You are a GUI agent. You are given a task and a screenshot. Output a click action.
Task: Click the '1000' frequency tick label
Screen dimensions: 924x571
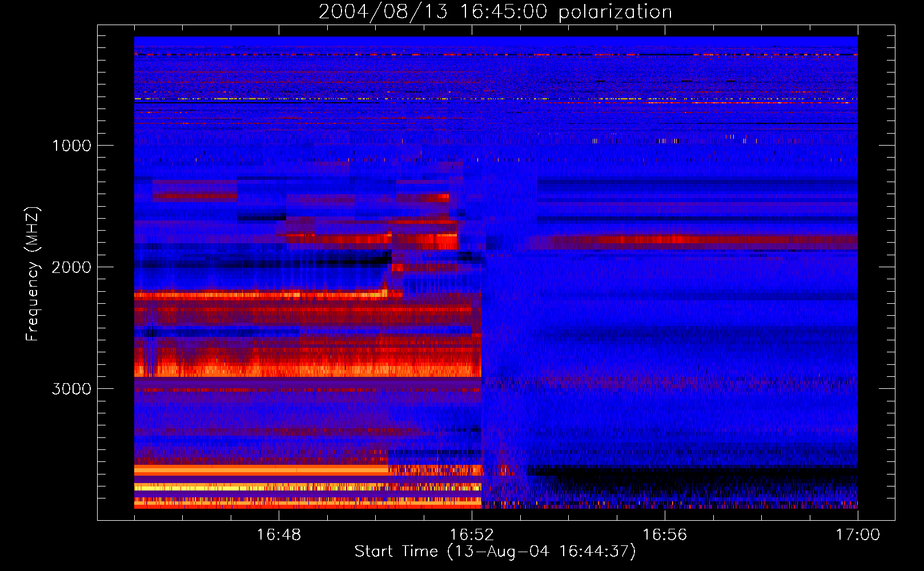tap(72, 146)
